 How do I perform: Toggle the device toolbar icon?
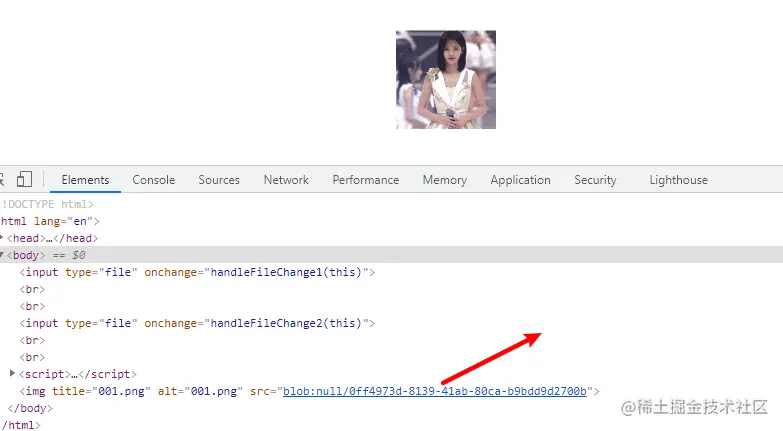click(24, 179)
